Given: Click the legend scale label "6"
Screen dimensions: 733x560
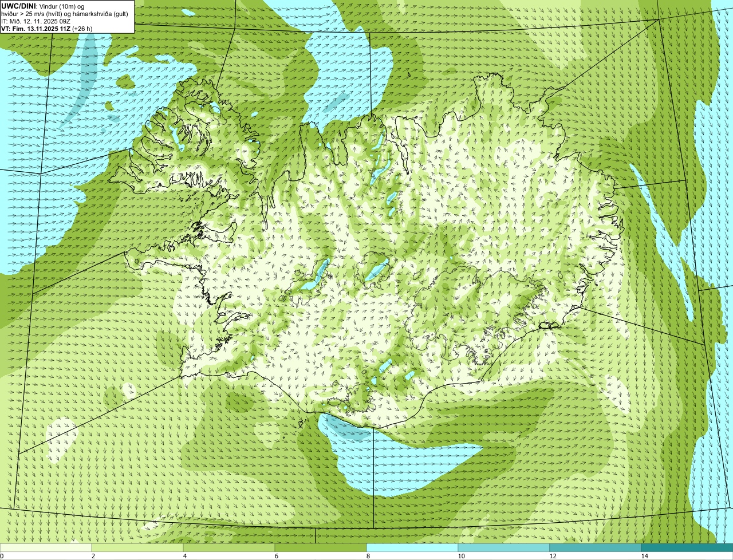Looking at the screenshot, I should click(276, 556).
